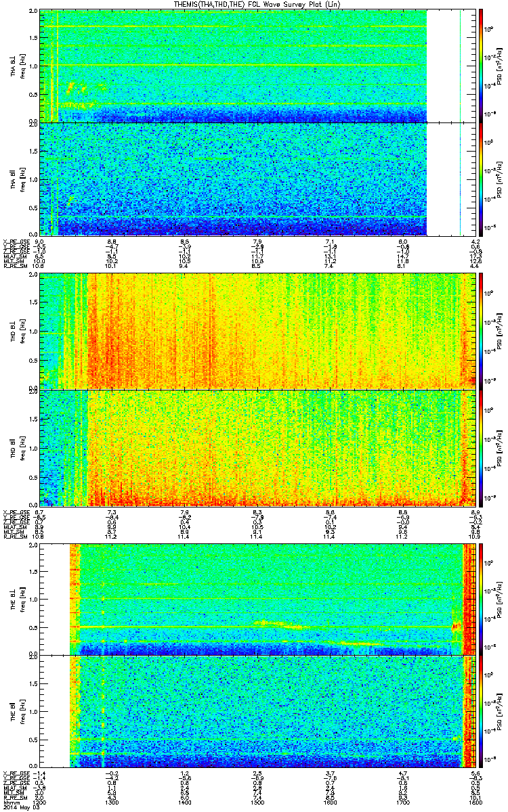
Task: Click the 1500 time tick label
Action: [257, 803]
